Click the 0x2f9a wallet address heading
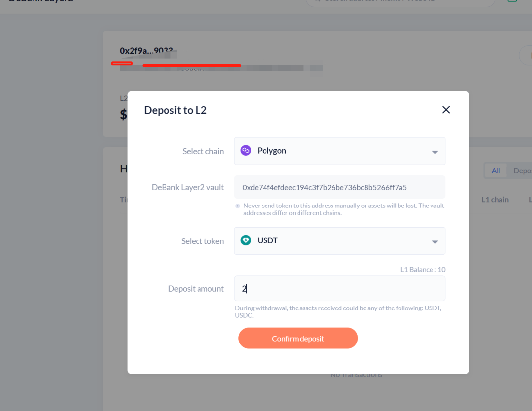Image resolution: width=532 pixels, height=411 pixels. pyautogui.click(x=146, y=51)
